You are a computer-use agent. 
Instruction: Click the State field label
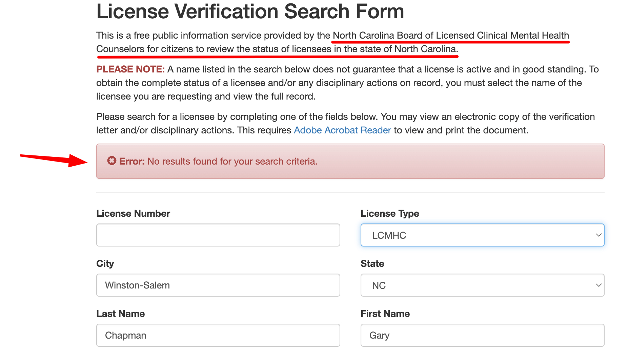[372, 264]
